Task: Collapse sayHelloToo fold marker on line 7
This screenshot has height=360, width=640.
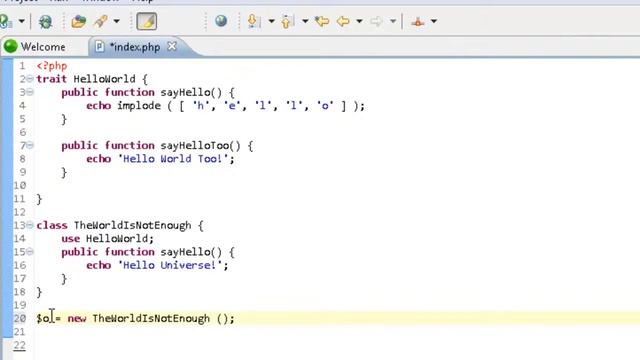Action: [30, 145]
